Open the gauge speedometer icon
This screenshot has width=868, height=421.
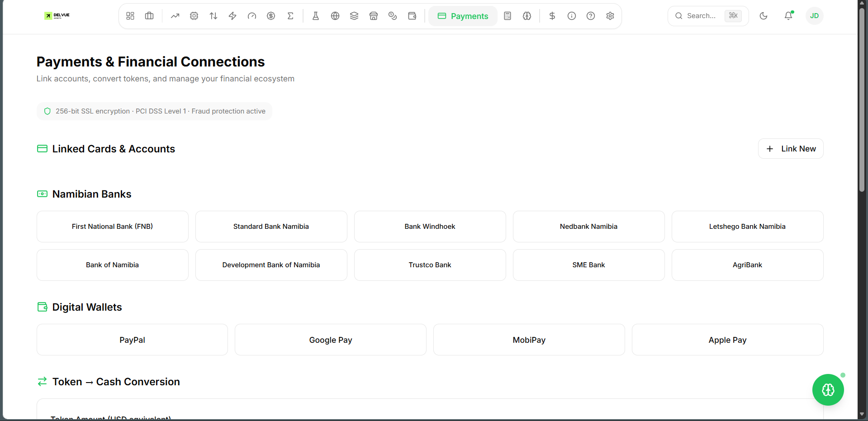click(x=252, y=16)
